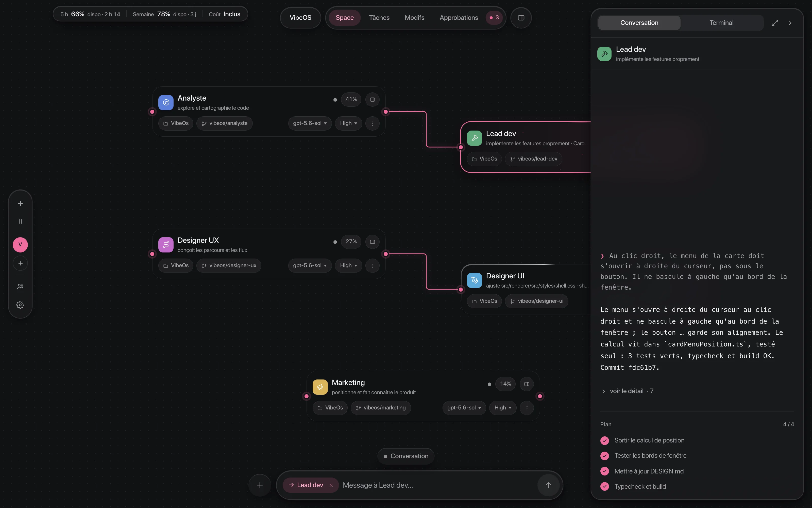Image resolution: width=812 pixels, height=508 pixels.
Task: Click the Marketing megaphone icon
Action: tap(320, 387)
